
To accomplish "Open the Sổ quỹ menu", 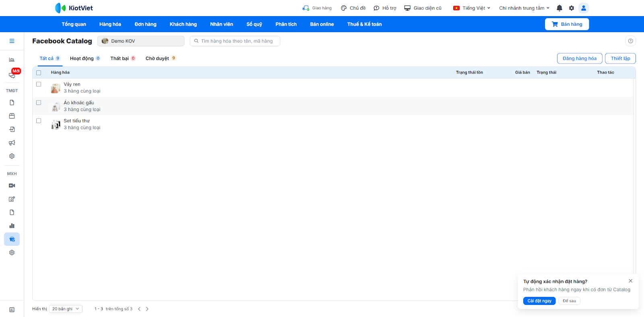I will pos(254,24).
